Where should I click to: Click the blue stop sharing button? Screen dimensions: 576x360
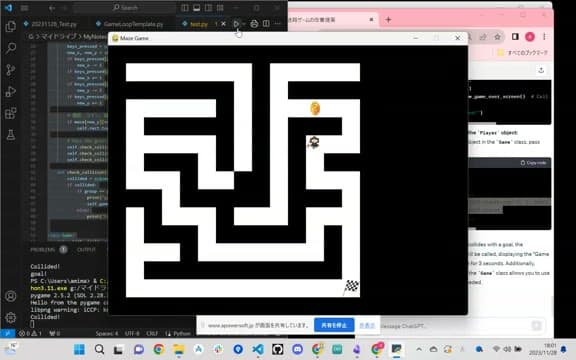click(334, 325)
